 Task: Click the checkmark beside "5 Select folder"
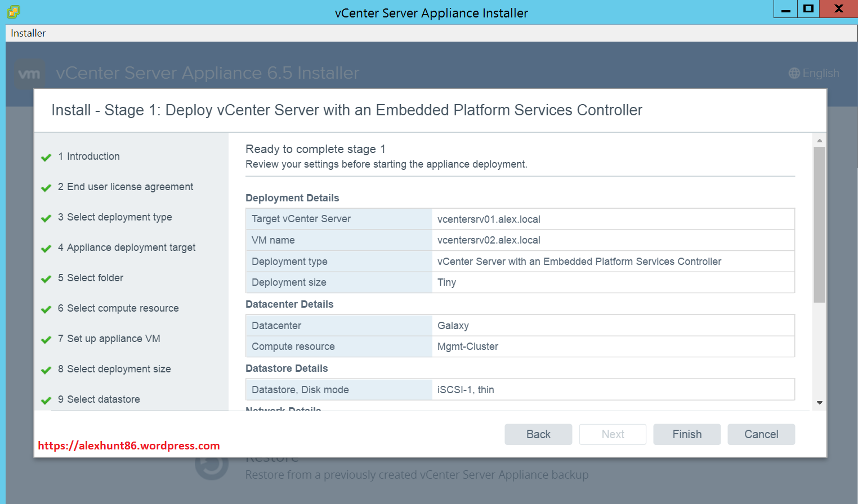[46, 279]
